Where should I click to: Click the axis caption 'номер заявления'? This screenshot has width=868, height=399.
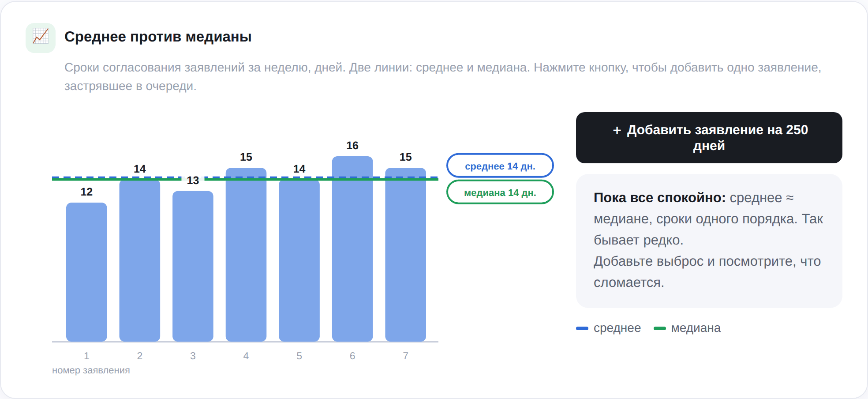point(91,370)
